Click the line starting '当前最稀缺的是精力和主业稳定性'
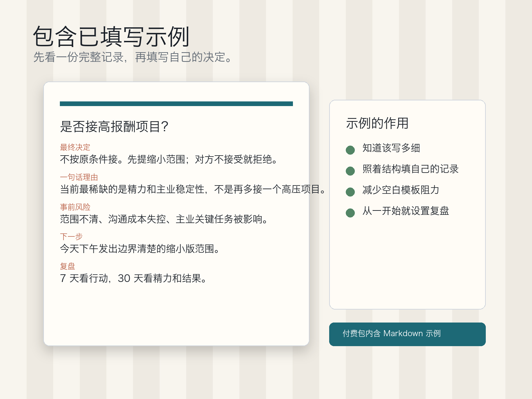Screen dimensions: 532x399 click(194, 189)
